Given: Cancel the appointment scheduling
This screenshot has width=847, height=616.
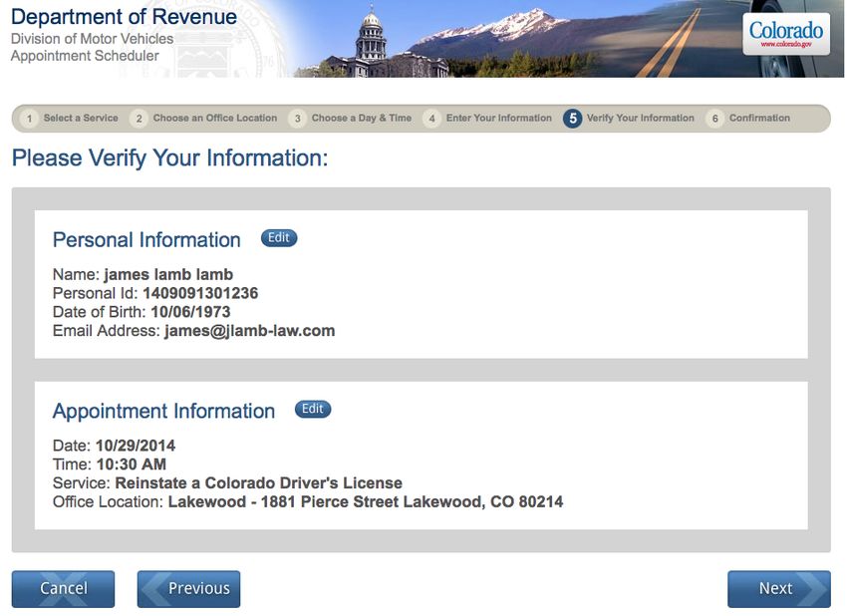Looking at the screenshot, I should [63, 588].
